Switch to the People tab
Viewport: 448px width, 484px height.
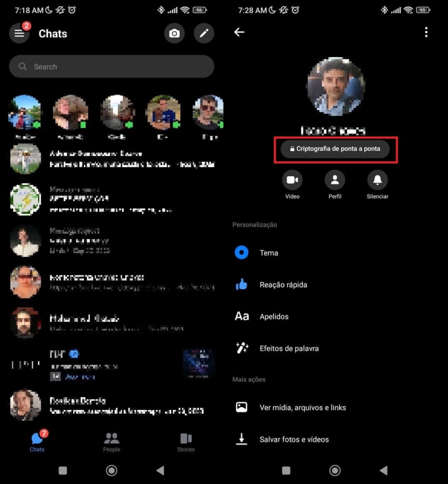111,442
